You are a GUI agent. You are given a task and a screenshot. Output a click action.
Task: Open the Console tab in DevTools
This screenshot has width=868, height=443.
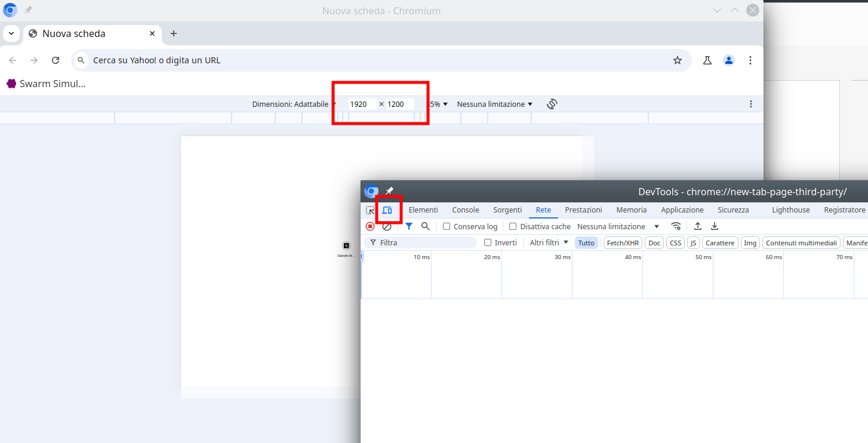click(x=465, y=210)
